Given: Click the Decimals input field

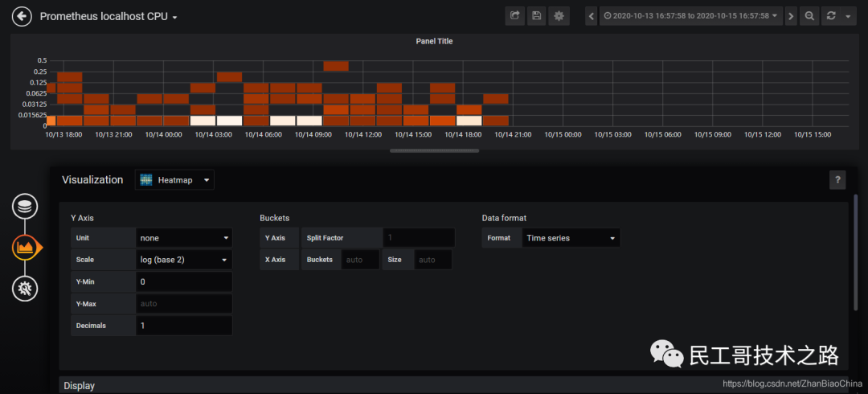Looking at the screenshot, I should pos(184,326).
